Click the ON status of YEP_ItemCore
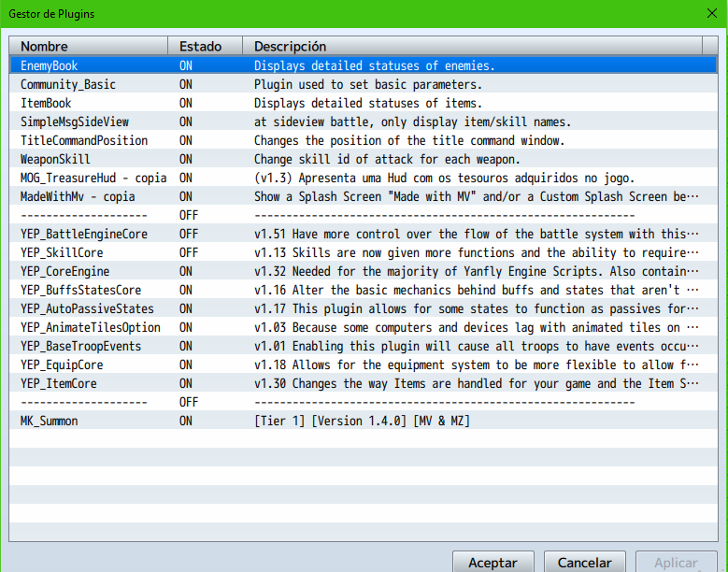This screenshot has width=728, height=572. coord(186,383)
